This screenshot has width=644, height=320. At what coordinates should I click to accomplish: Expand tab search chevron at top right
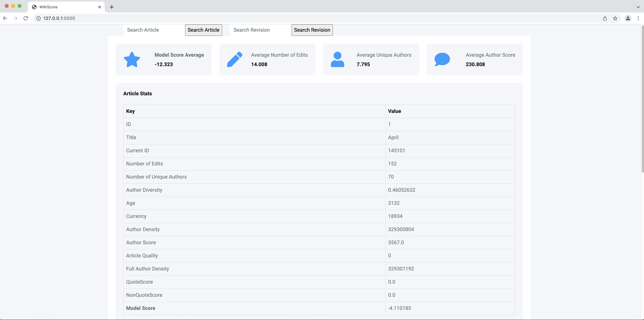point(638,7)
